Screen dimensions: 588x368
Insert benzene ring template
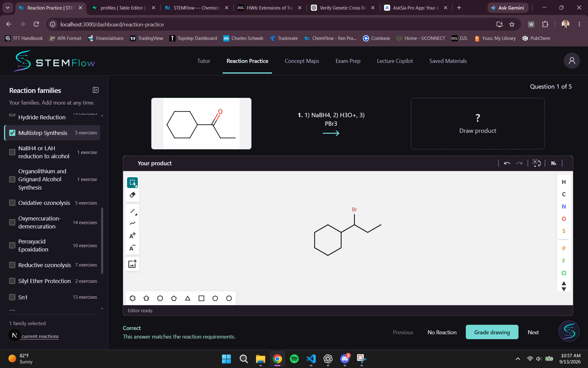tap(133, 298)
